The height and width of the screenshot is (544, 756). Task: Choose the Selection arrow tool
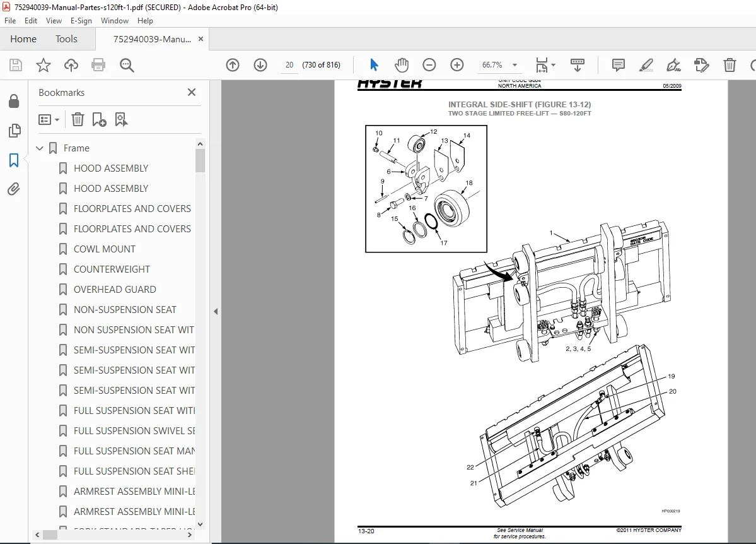coord(374,64)
